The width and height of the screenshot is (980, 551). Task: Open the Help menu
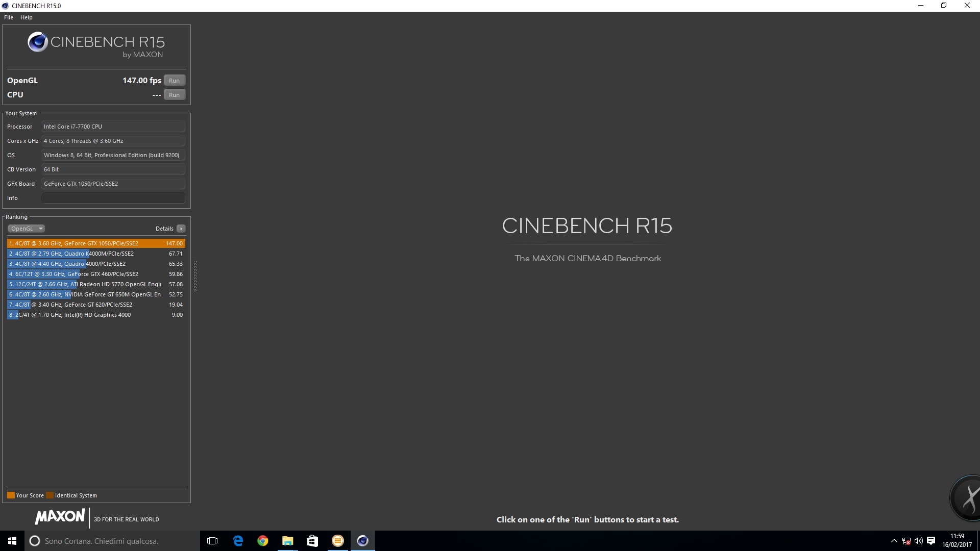(x=27, y=17)
